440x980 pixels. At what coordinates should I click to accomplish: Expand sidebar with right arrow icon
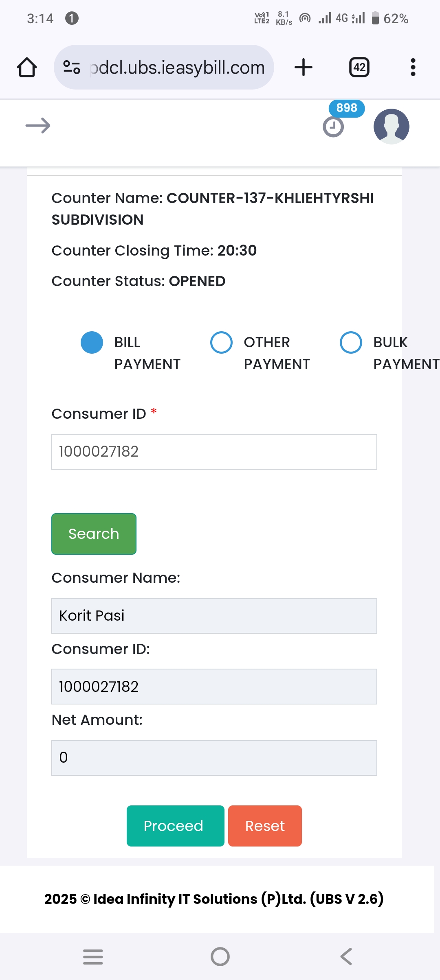tap(38, 126)
